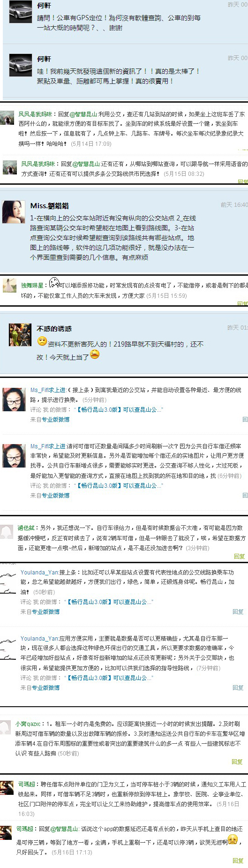Click the sad emoji before 资料不更新
Screen dimensions: 248x868
click(42, 341)
